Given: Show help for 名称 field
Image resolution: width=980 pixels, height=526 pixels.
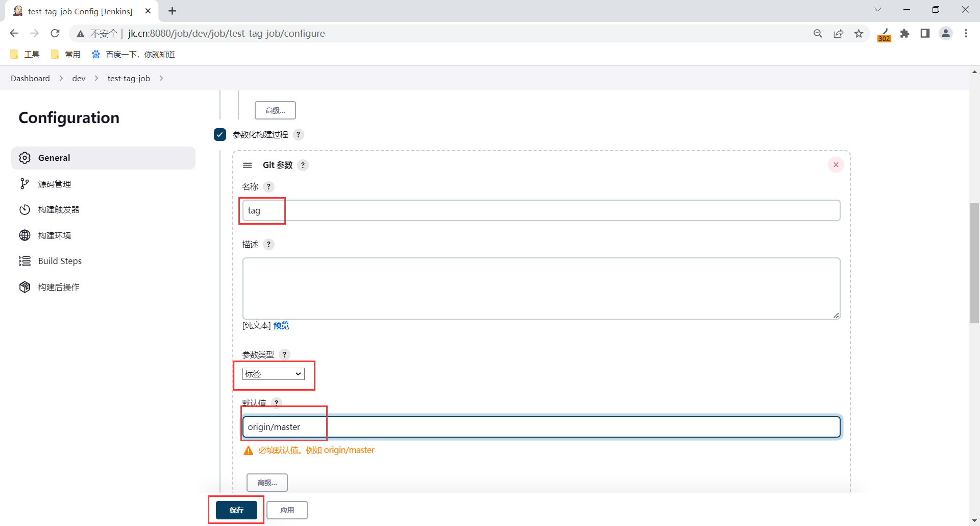Looking at the screenshot, I should pos(269,186).
